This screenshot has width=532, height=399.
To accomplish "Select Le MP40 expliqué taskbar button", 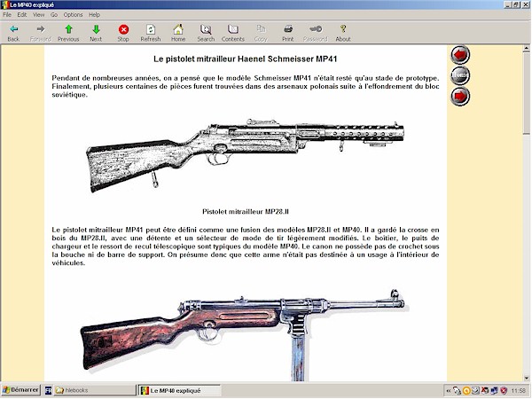I will [x=179, y=390].
